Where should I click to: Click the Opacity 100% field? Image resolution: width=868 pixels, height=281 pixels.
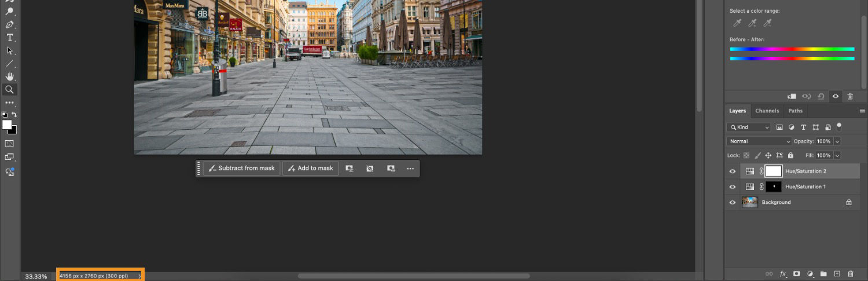[x=823, y=141]
